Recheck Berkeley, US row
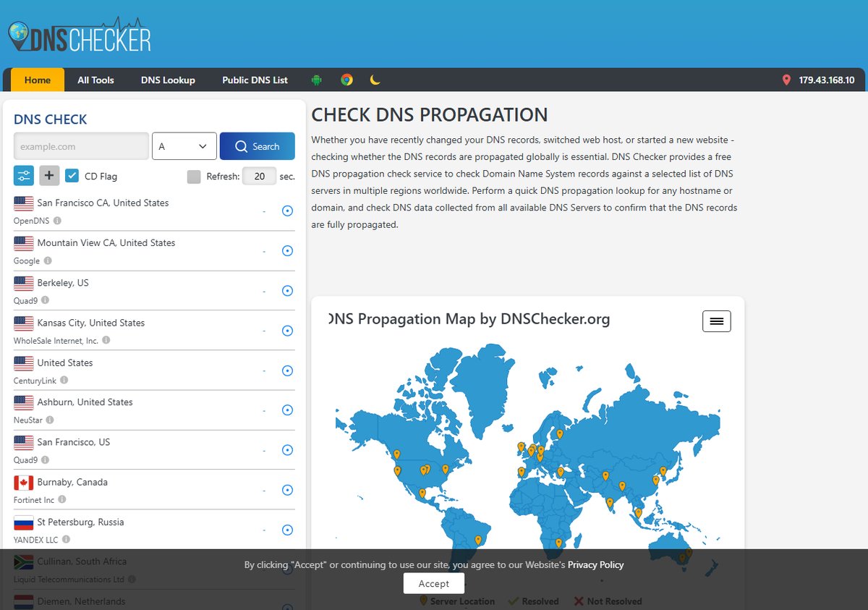Image resolution: width=868 pixels, height=610 pixels. click(287, 290)
